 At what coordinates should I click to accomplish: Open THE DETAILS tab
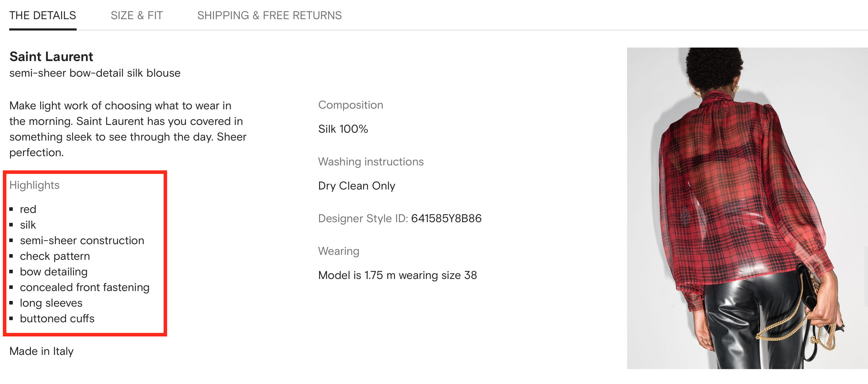[x=43, y=16]
